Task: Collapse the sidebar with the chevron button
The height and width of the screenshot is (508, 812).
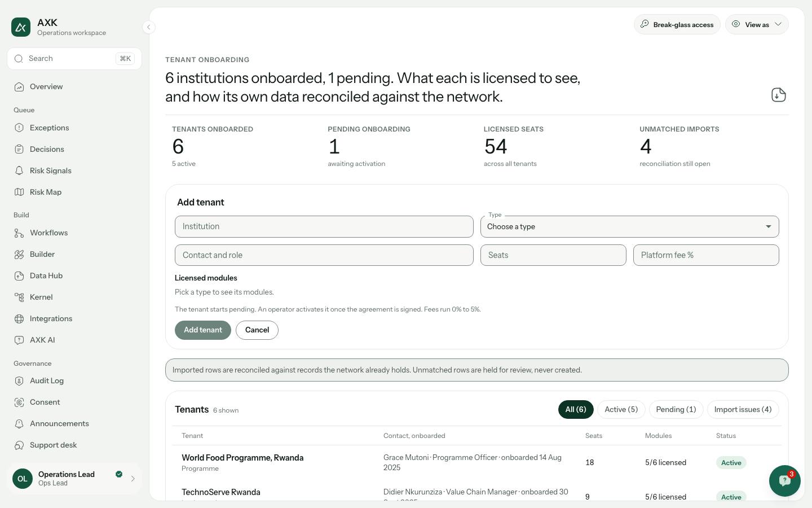Action: [148, 27]
